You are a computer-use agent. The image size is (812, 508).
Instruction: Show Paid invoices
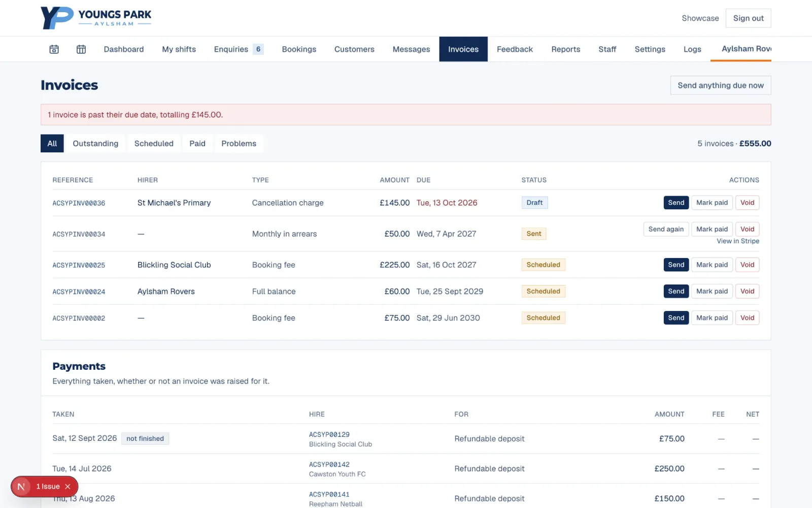coord(197,143)
